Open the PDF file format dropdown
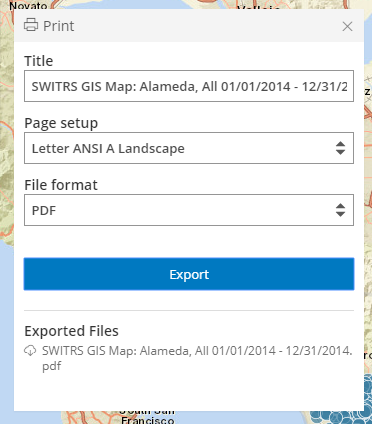372x424 pixels. [x=189, y=210]
